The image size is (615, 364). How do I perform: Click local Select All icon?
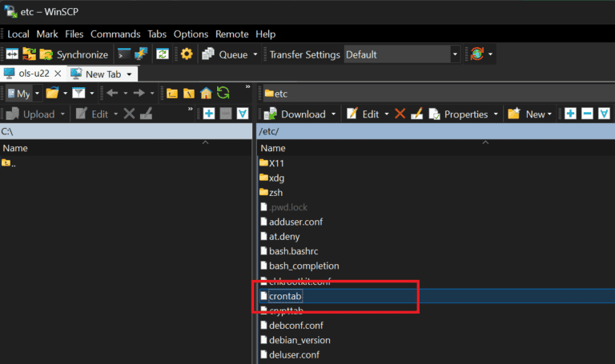[x=243, y=114]
